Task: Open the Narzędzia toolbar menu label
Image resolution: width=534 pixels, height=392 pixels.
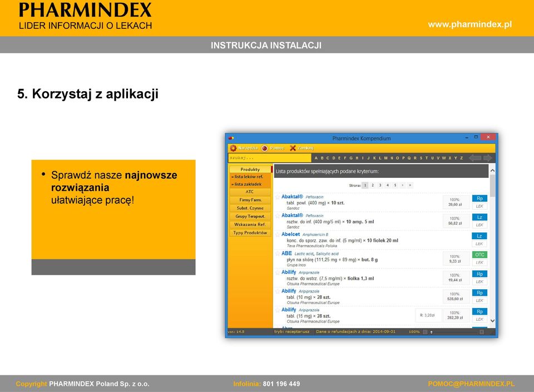Action: [248, 148]
